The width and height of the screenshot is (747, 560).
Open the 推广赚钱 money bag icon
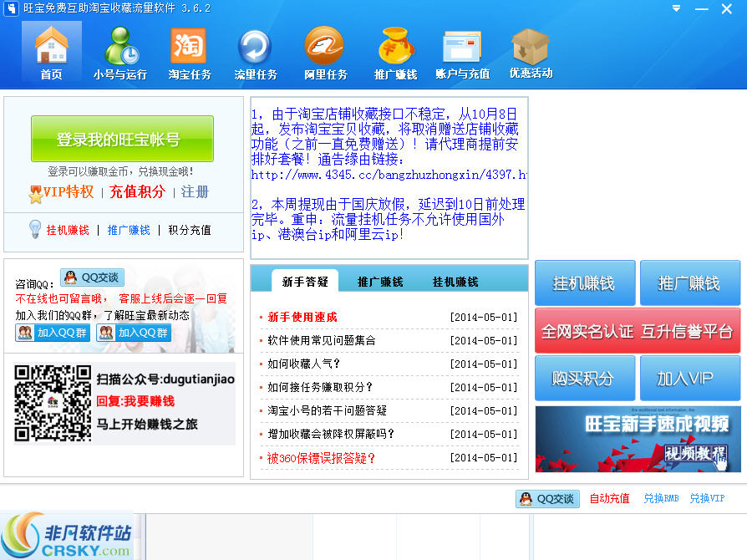[395, 53]
